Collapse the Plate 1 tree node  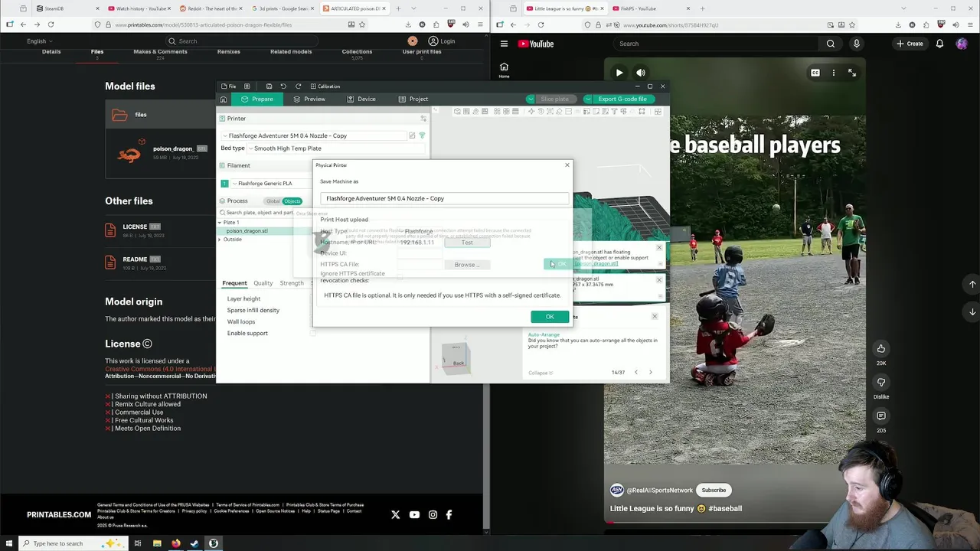(x=220, y=223)
